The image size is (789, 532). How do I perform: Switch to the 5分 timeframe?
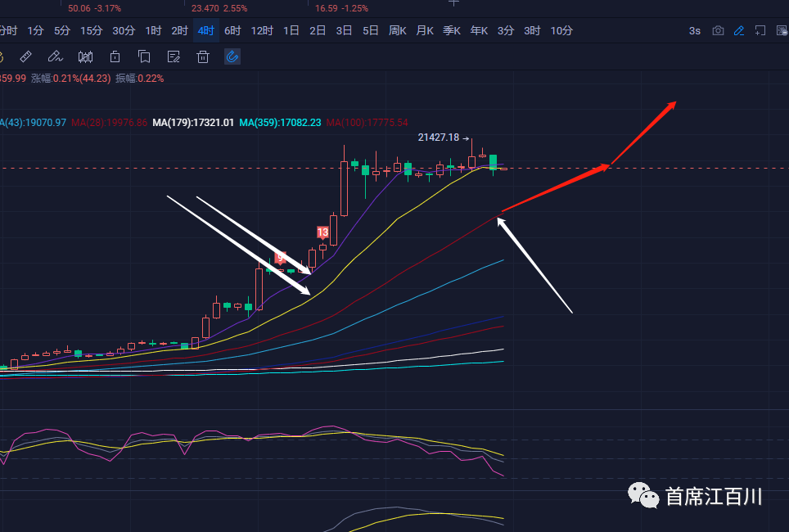click(x=62, y=31)
